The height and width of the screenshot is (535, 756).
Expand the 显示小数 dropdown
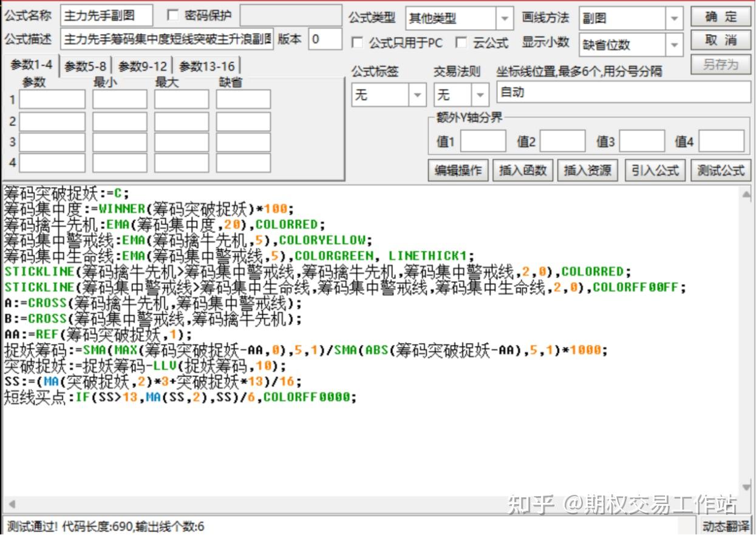(674, 45)
